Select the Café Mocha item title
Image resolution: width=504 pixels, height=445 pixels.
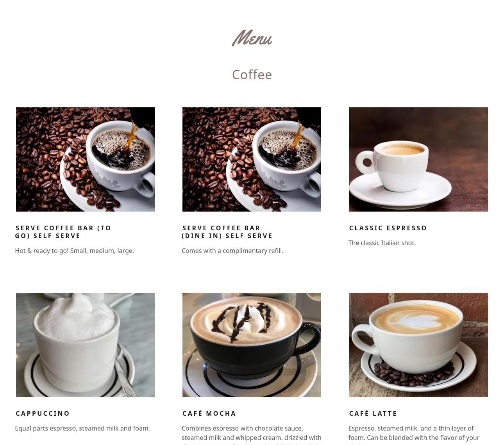(x=209, y=413)
